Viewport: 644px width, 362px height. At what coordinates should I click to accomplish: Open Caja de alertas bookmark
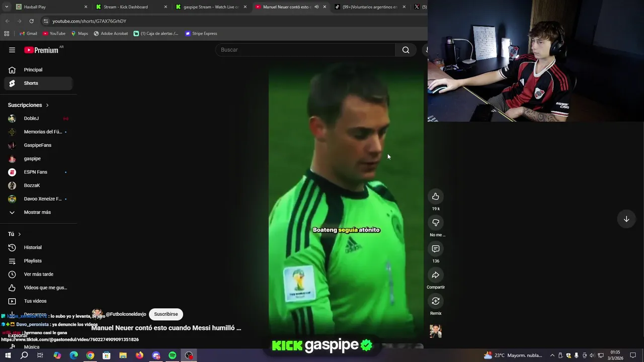coord(156,34)
